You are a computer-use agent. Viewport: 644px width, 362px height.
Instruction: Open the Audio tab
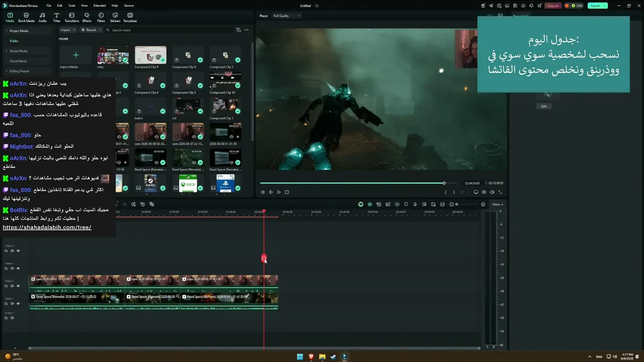point(42,18)
